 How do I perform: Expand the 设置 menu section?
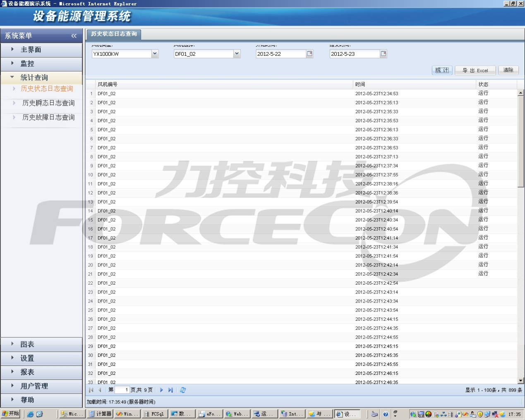coord(41,358)
